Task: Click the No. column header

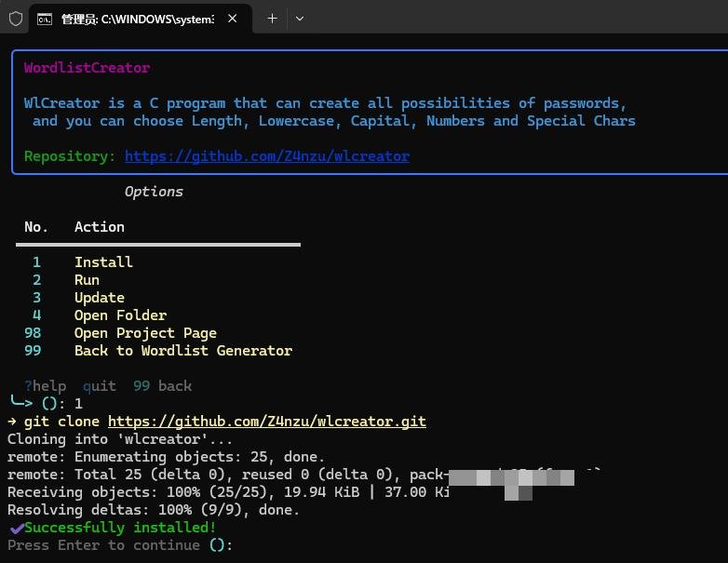Action: click(35, 227)
